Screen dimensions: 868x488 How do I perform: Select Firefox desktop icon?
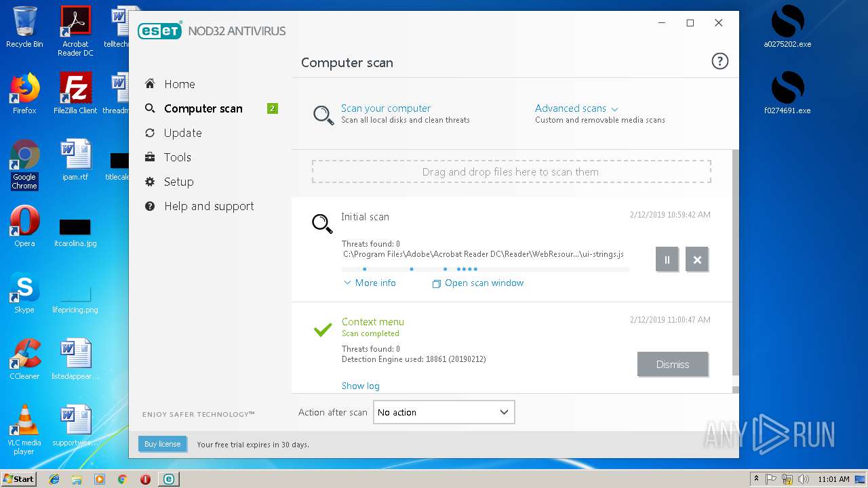coord(24,94)
